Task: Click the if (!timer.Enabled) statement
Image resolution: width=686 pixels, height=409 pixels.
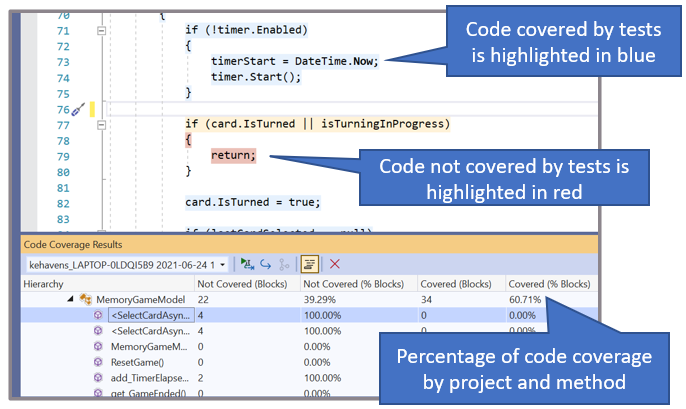Action: coord(247,30)
